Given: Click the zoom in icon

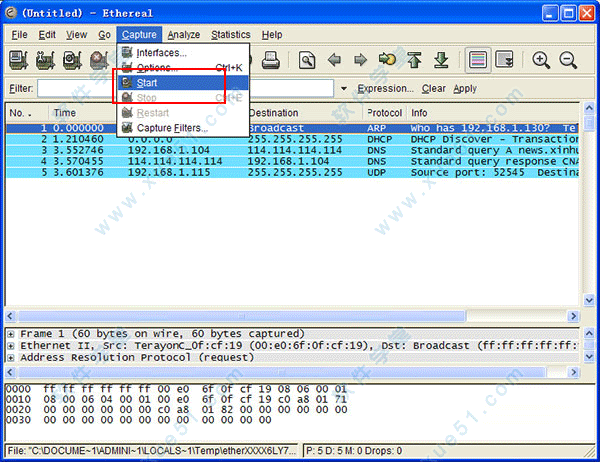Looking at the screenshot, I should click(x=541, y=60).
